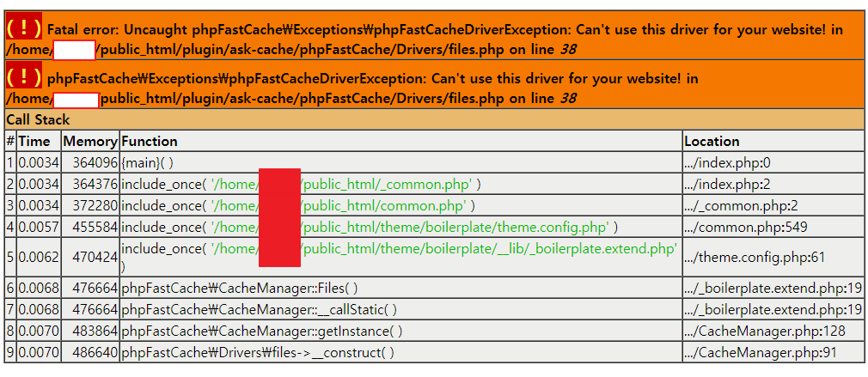Click the .../index.php:0 location cell
The image size is (868, 377).
pyautogui.click(x=773, y=162)
